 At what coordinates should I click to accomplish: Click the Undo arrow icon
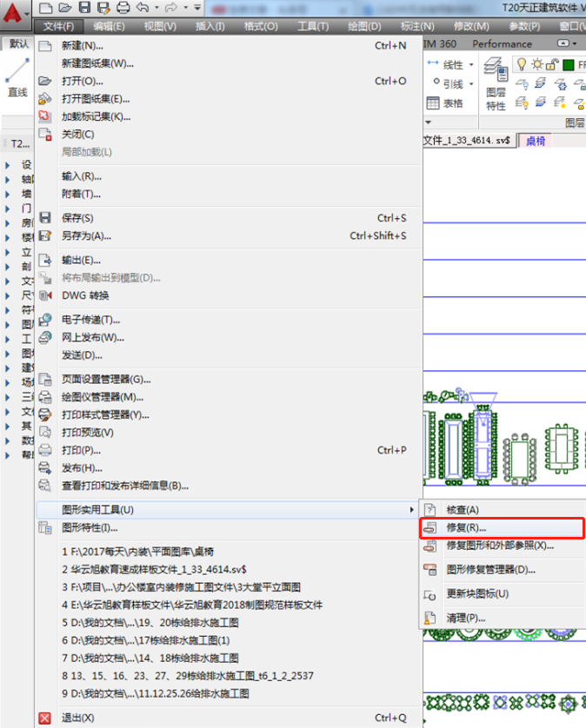click(x=143, y=8)
